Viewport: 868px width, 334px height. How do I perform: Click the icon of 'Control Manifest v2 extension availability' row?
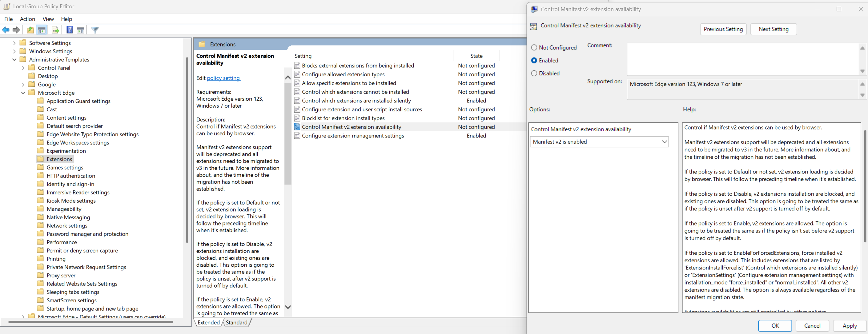[x=297, y=127]
